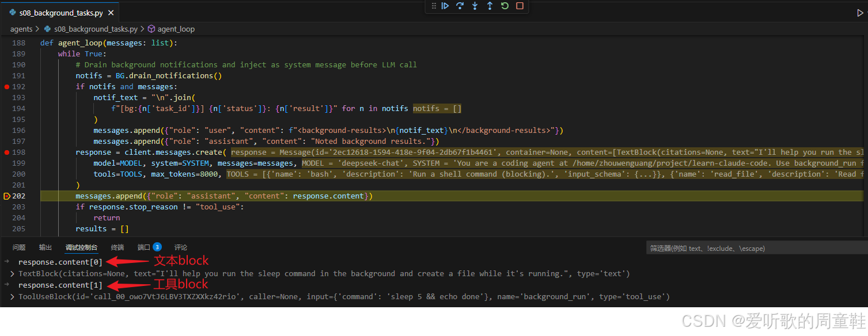Click the agents breadcrumb folder
The height and width of the screenshot is (336, 868).
(x=21, y=29)
